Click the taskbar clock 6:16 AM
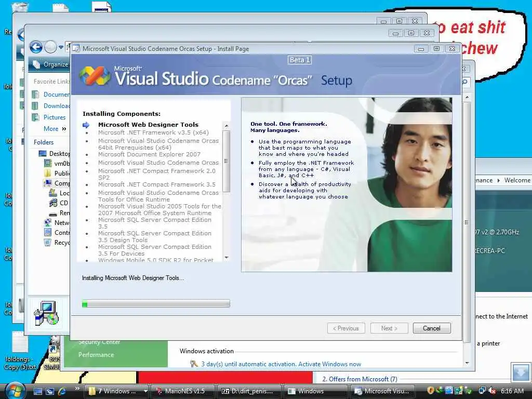The image size is (532, 399). click(512, 391)
